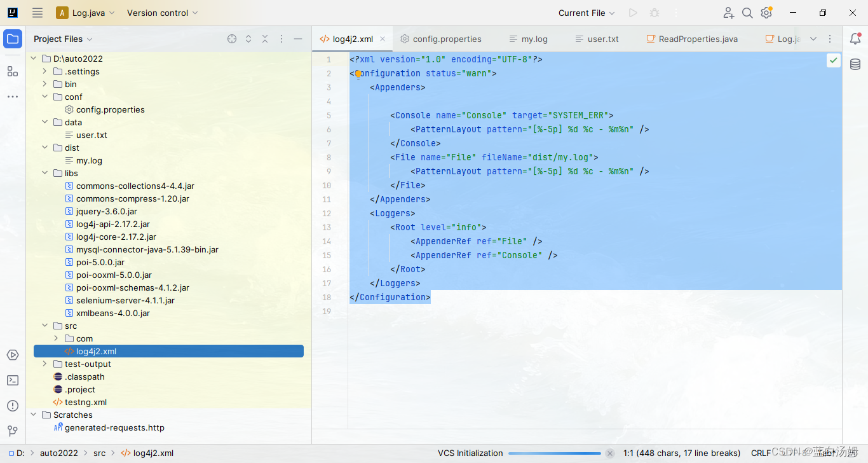Run the current file
The height and width of the screenshot is (463, 868).
pos(633,13)
